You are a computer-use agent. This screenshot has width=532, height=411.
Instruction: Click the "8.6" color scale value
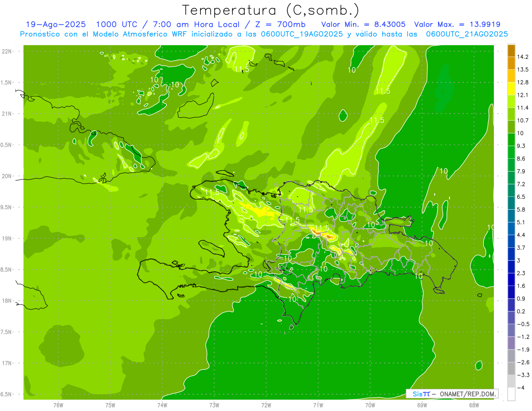tap(521, 159)
